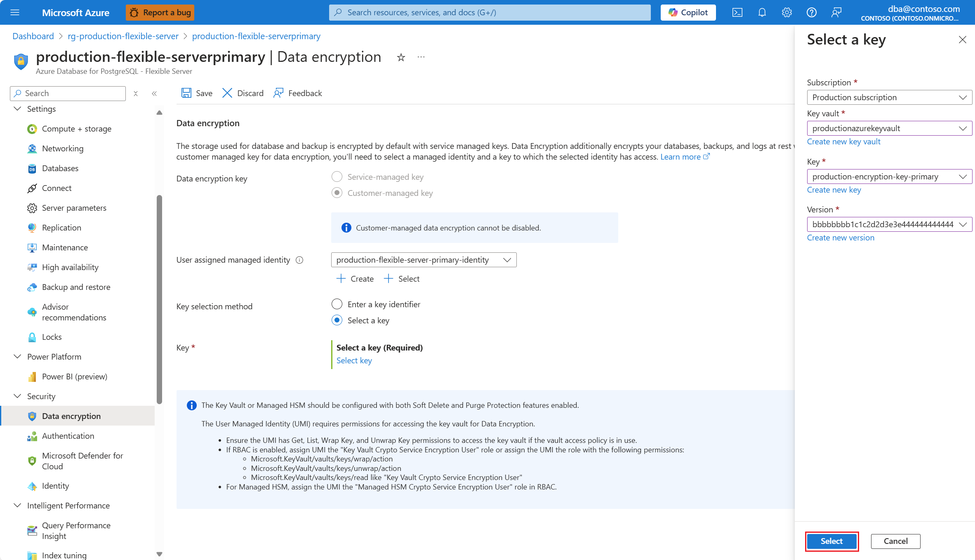Open the notifications bell

pos(762,12)
